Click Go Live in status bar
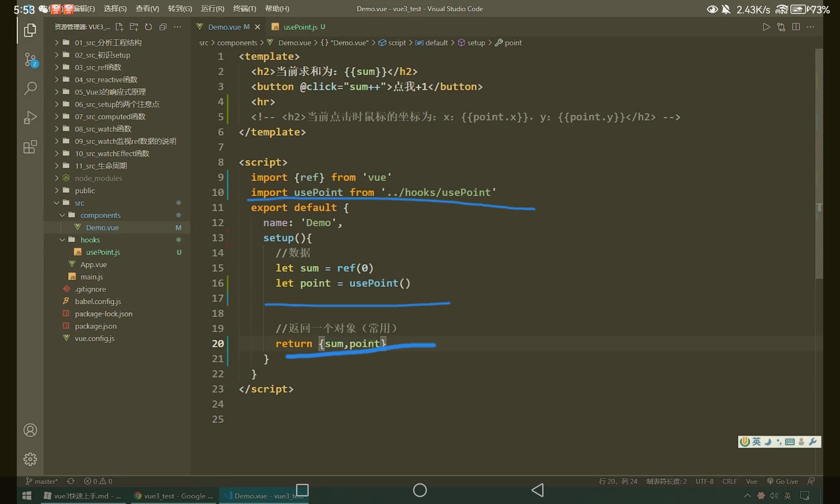This screenshot has width=840, height=504. 782,481
